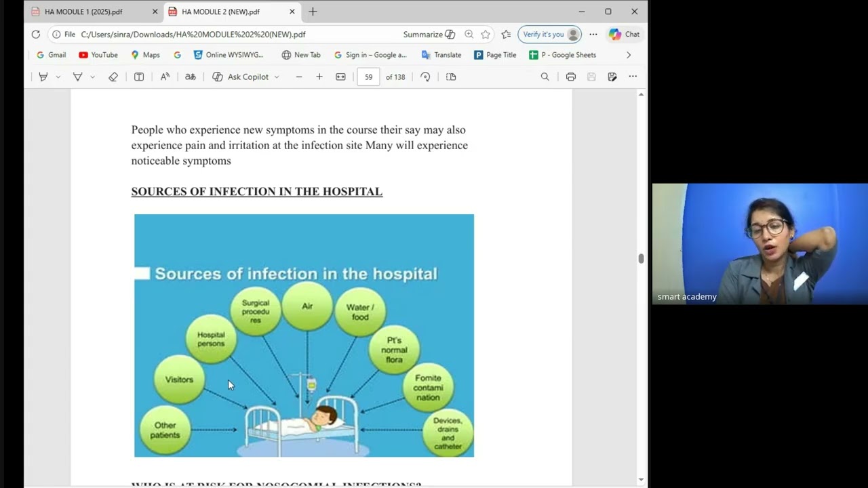
Task: Select the Erase tool
Action: point(113,77)
